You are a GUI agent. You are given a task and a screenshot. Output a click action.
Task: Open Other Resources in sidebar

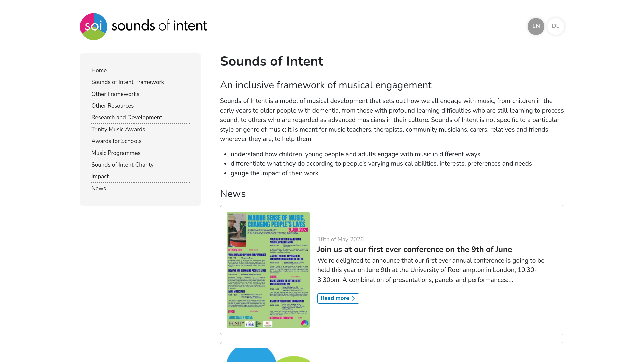tap(140, 106)
